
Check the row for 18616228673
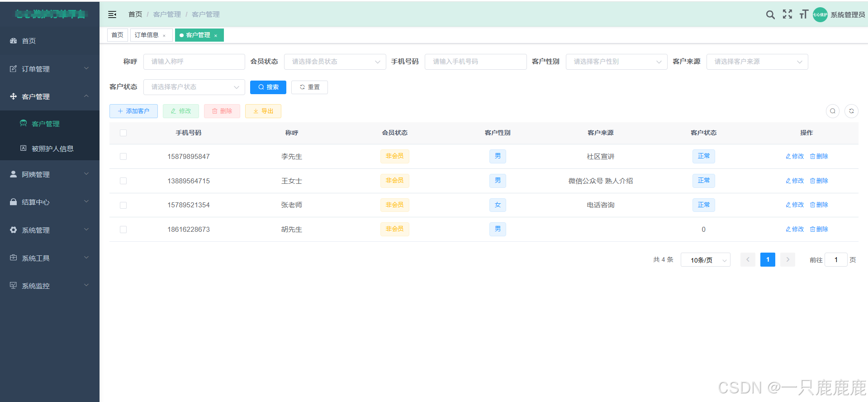[123, 230]
